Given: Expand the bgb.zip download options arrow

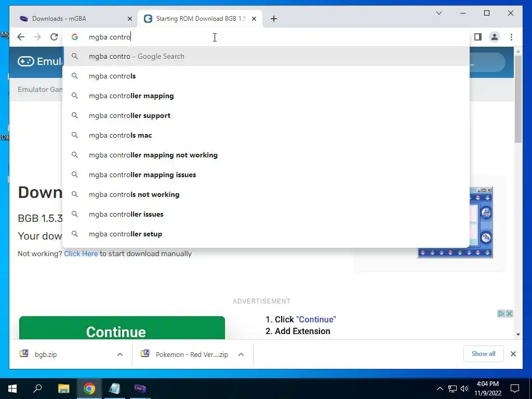Looking at the screenshot, I should (120, 354).
